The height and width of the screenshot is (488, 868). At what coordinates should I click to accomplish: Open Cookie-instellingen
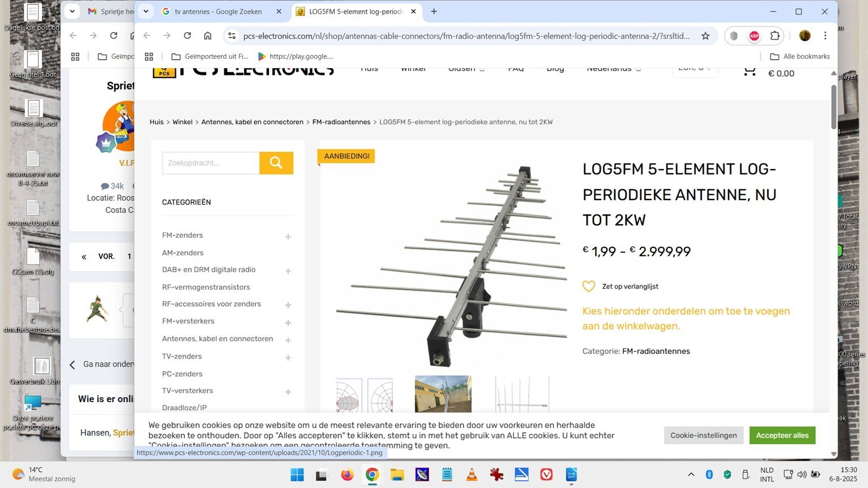click(x=704, y=435)
